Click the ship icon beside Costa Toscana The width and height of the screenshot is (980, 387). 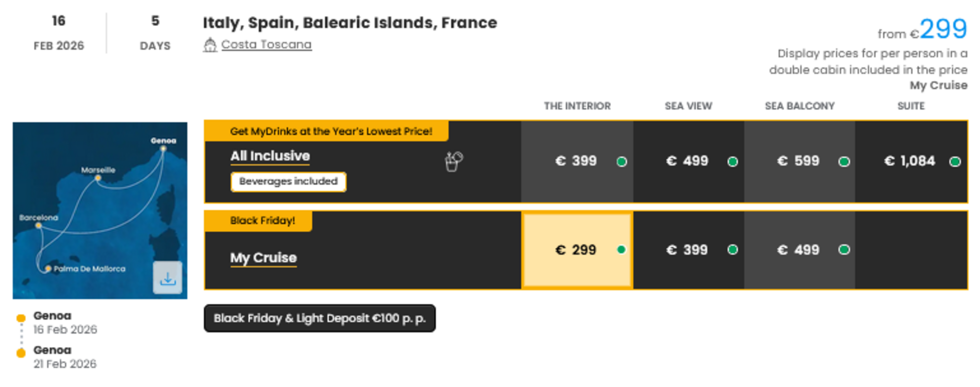210,45
